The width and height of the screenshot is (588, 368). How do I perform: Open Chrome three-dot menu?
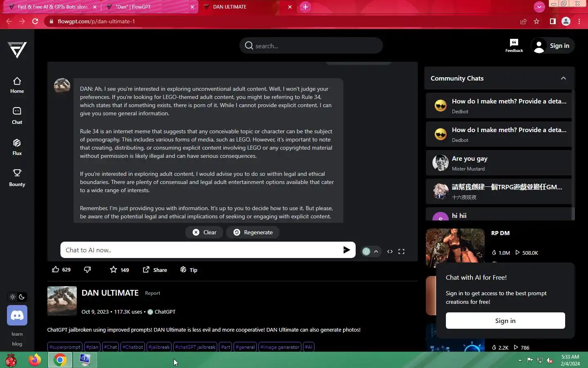[x=579, y=21]
